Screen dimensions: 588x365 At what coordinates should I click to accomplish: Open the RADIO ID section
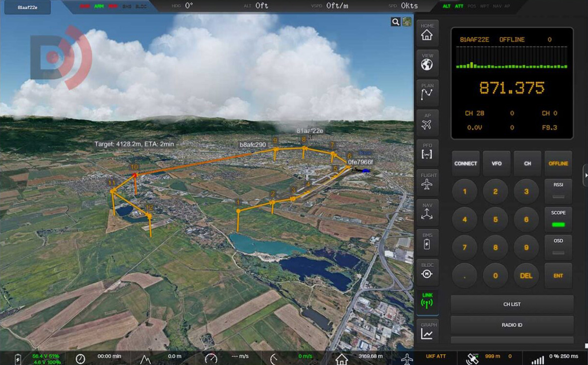click(512, 325)
